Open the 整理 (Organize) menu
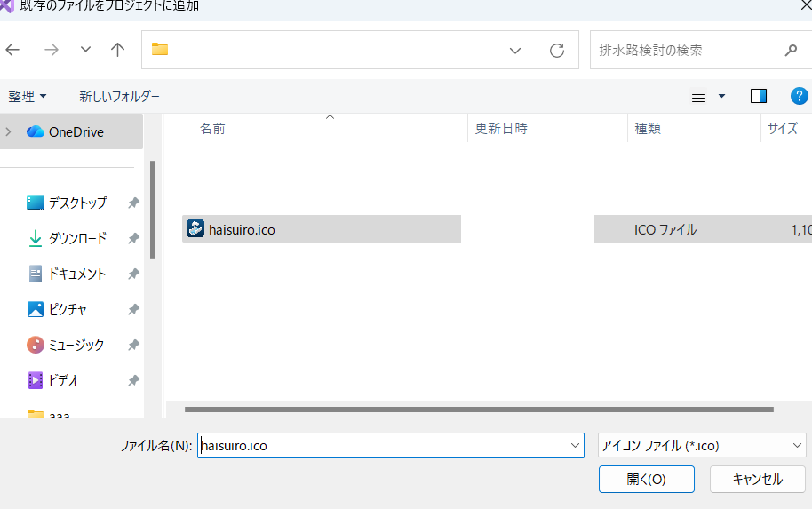The image size is (812, 509). click(28, 96)
